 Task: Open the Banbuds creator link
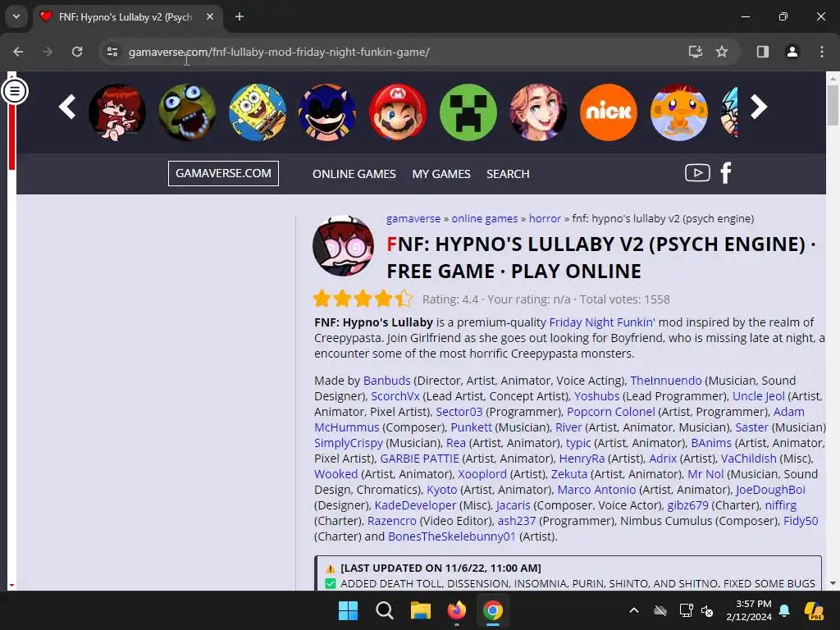coord(387,381)
